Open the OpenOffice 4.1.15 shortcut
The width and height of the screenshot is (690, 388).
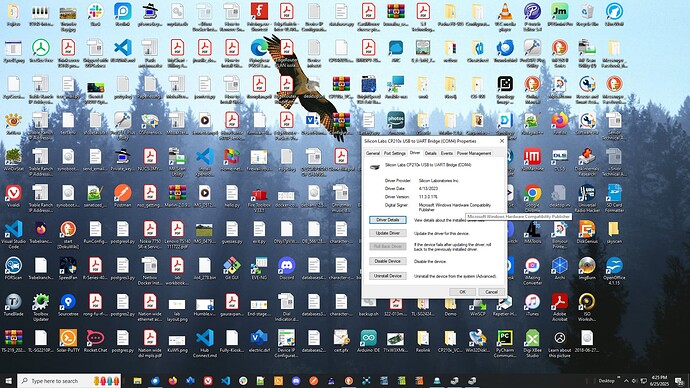[614, 271]
